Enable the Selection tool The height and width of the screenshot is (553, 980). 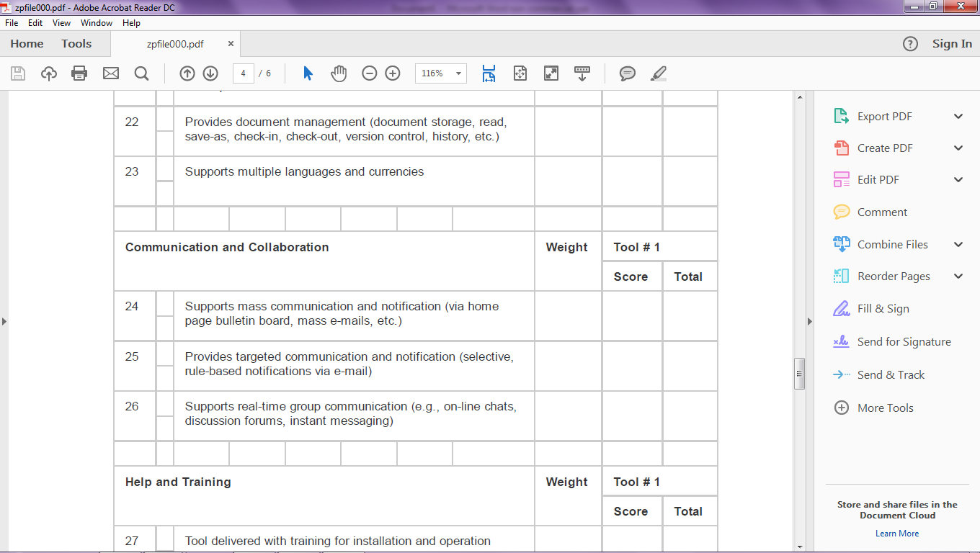[306, 73]
